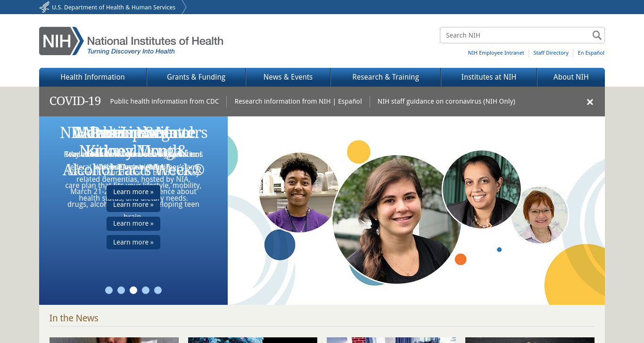The image size is (644, 343).
Task: Open the Grants & Funding menu
Action: click(x=196, y=77)
